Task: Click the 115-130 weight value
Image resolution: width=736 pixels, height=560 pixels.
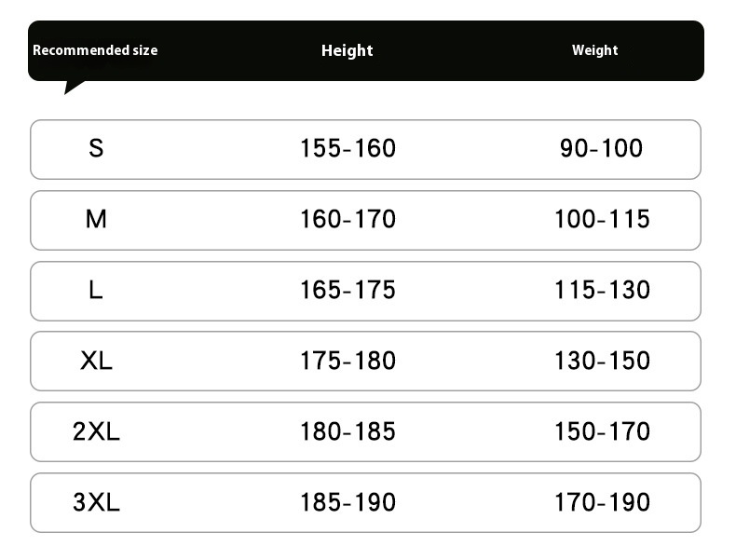Action: click(x=602, y=290)
